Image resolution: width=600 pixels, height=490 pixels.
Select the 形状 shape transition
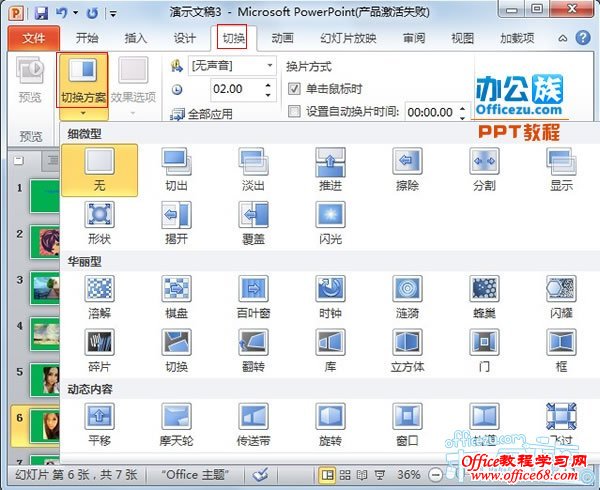(x=99, y=224)
